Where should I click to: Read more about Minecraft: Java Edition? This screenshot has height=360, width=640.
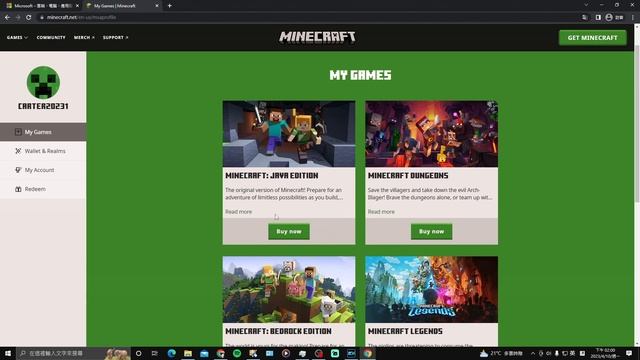[238, 212]
